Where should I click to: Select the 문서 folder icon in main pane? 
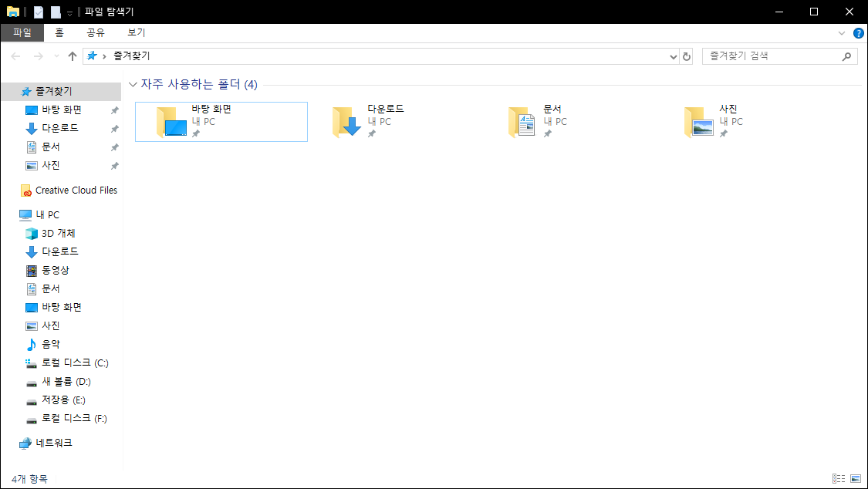click(x=522, y=122)
